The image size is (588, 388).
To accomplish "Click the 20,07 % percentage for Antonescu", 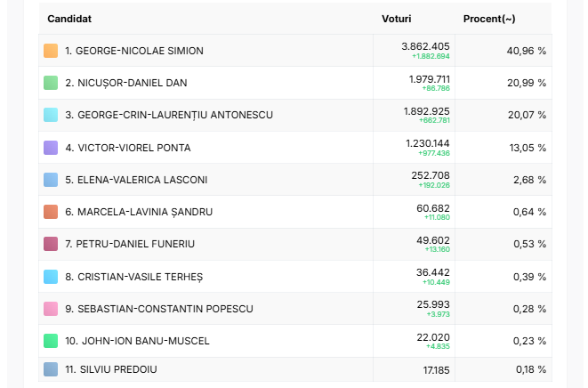I will (527, 115).
